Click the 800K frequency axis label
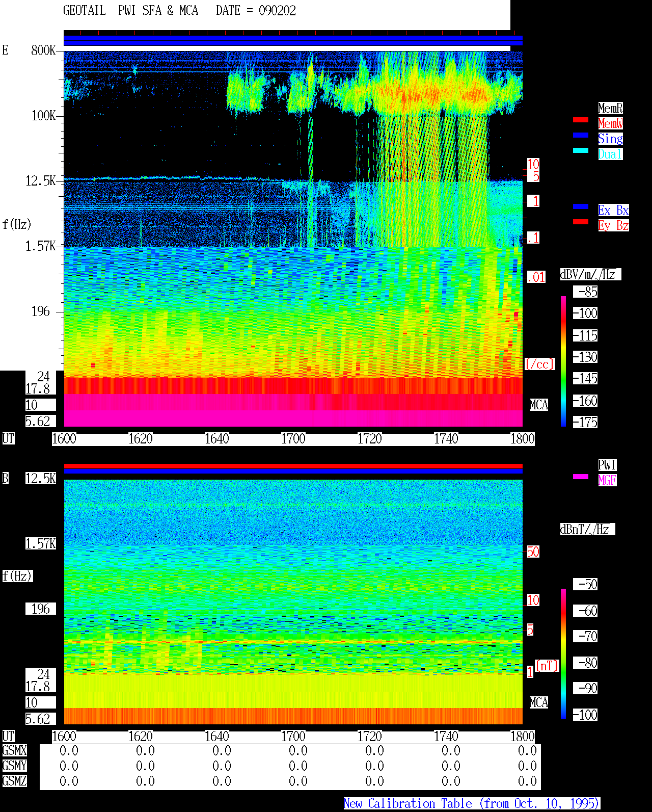Screen dimensions: 652x812 43,50
